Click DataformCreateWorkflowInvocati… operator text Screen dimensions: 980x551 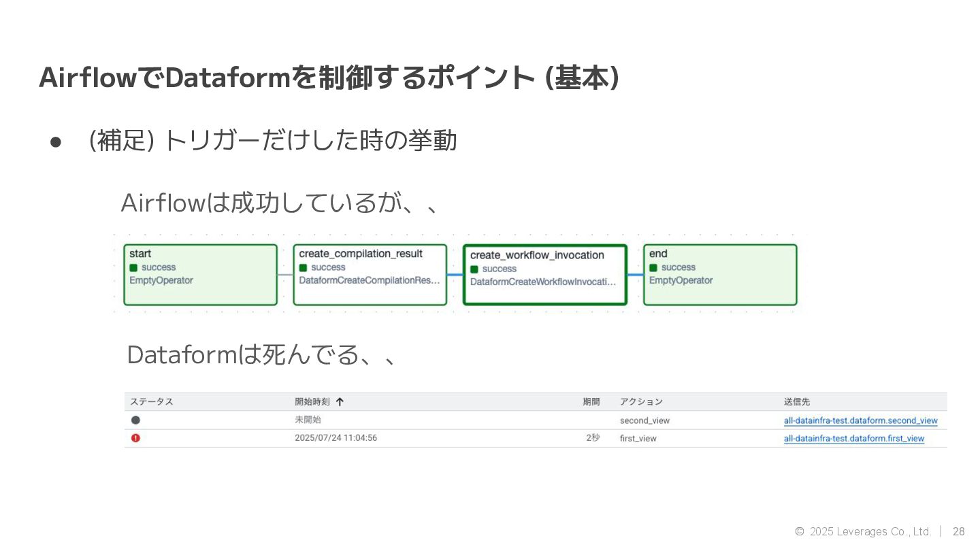pyautogui.click(x=544, y=282)
